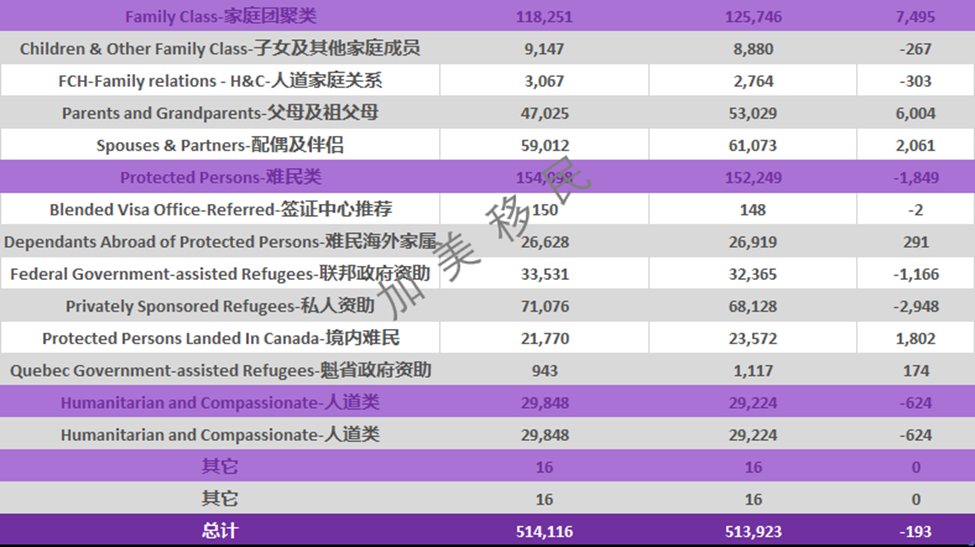975x547 pixels.
Task: Select the difference 7,495 in Family Class row
Action: pyautogui.click(x=915, y=17)
